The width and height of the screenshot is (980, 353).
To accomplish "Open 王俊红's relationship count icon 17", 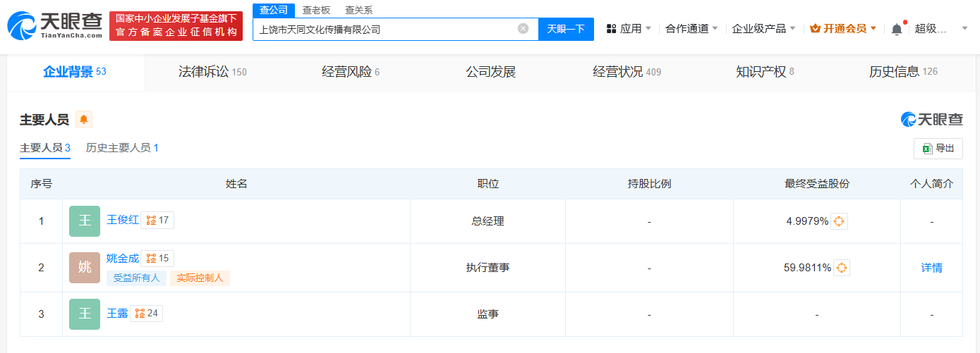I will (157, 221).
